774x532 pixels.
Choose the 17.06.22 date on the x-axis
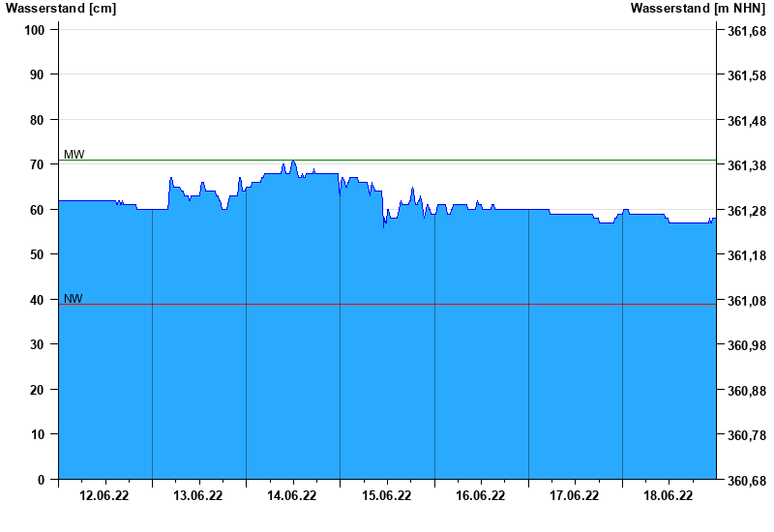574,496
